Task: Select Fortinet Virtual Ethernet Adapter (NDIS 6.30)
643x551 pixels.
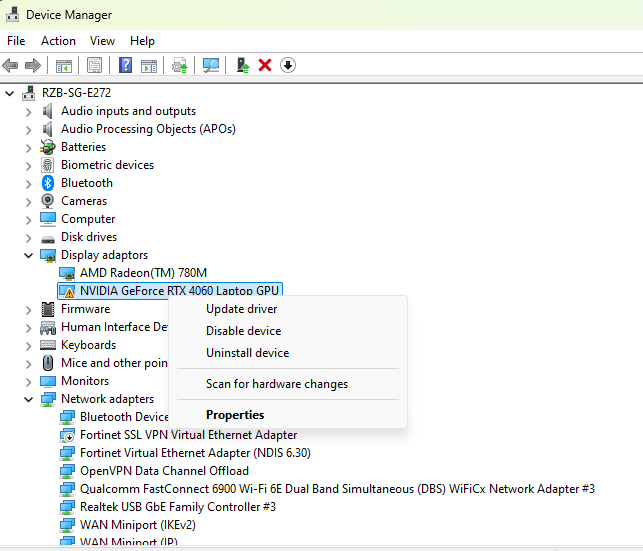Action: tap(195, 453)
